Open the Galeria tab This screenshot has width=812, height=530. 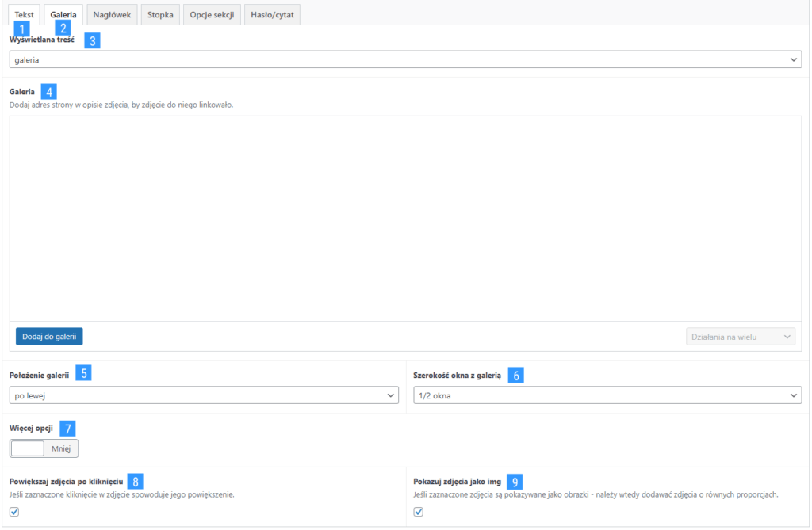(x=63, y=14)
